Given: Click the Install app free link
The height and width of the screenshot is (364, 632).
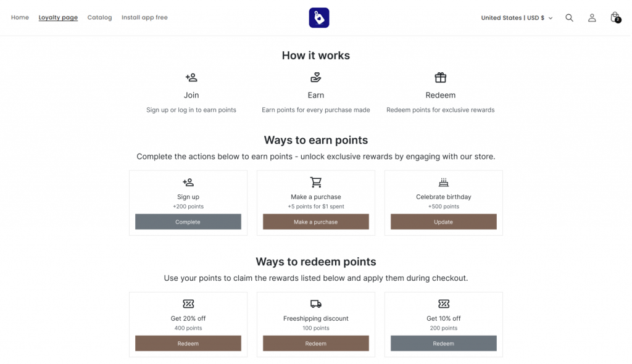Looking at the screenshot, I should click(x=144, y=17).
